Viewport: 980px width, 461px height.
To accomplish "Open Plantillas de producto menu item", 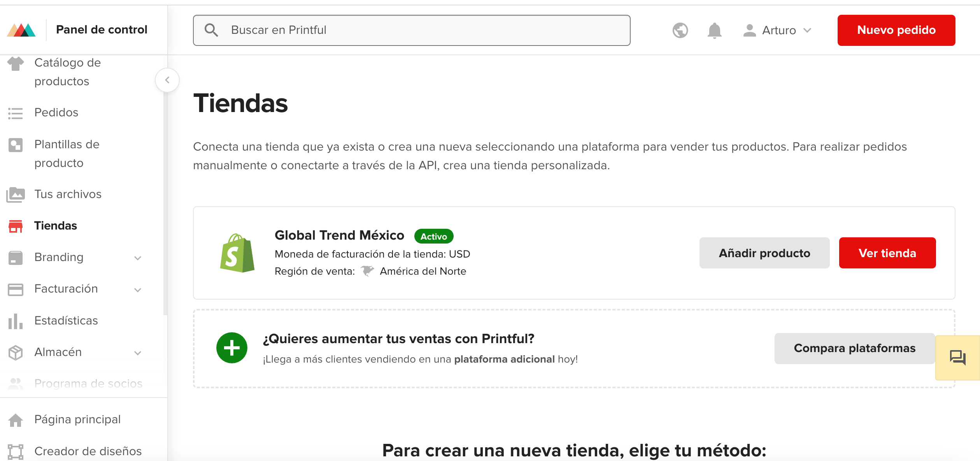I will point(67,154).
